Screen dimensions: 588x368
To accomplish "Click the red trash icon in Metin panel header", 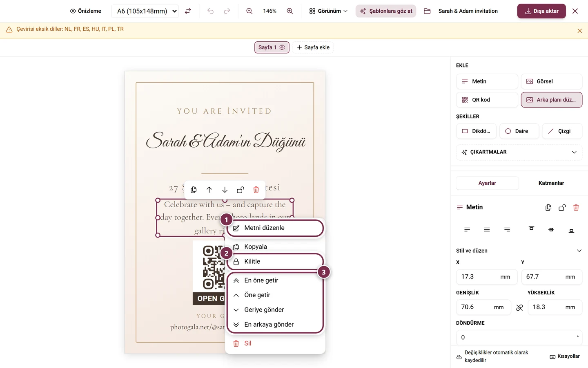I will click(576, 207).
